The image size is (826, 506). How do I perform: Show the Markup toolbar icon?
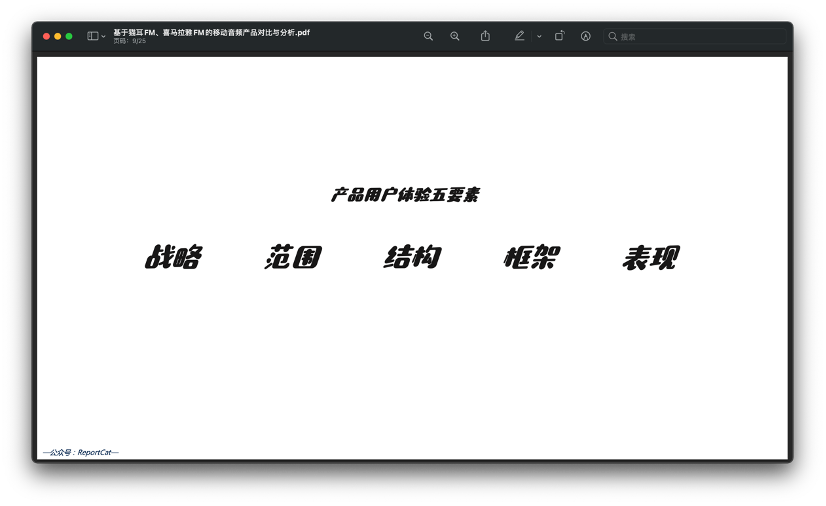pos(585,36)
